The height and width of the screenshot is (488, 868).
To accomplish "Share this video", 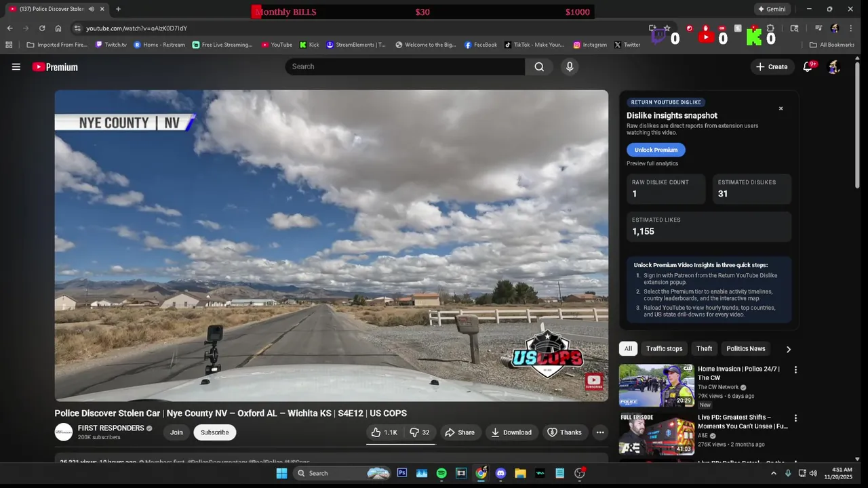I will [460, 432].
